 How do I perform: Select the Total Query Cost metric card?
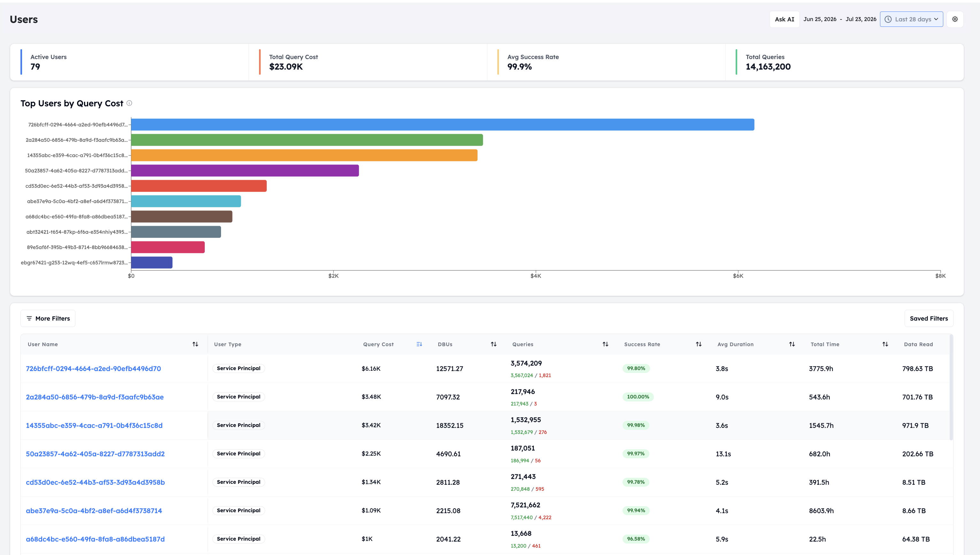click(x=368, y=62)
